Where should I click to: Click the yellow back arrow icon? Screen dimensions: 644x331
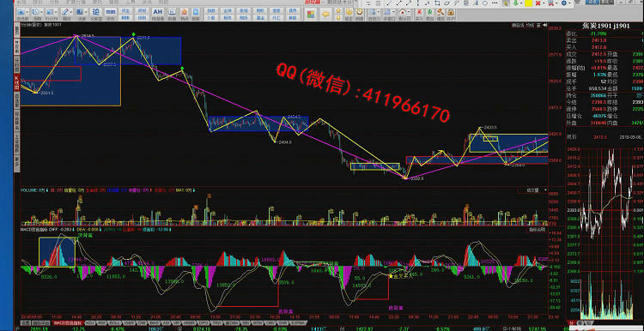click(x=325, y=14)
